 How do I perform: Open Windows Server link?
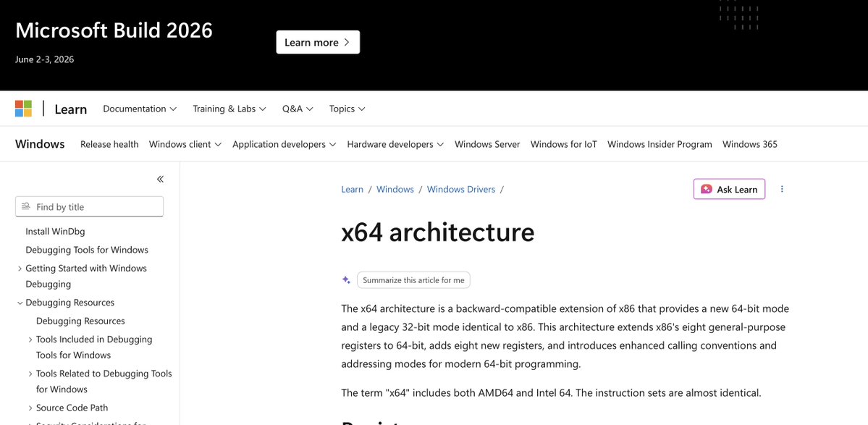click(x=487, y=144)
